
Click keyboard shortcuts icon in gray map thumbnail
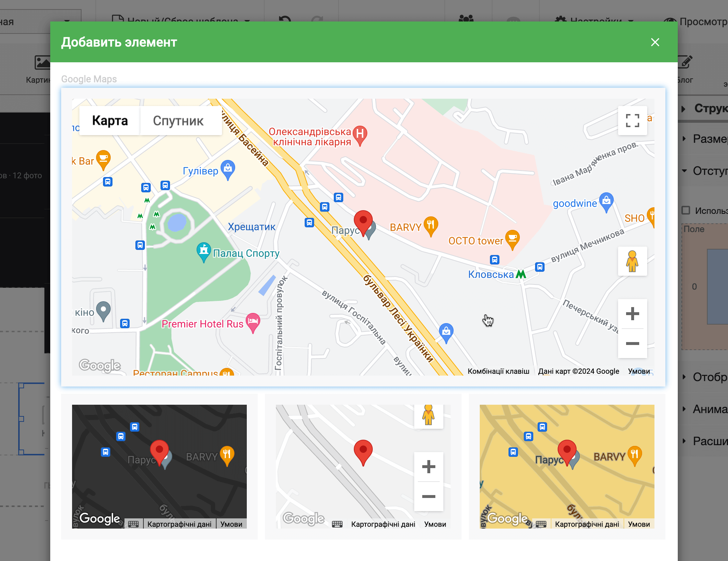coord(337,524)
